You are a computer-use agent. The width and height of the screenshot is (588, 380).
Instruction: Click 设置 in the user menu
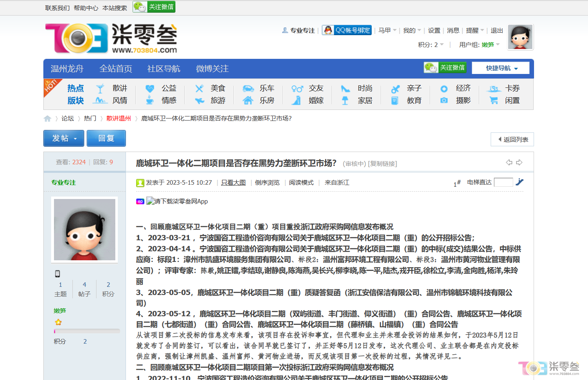point(434,30)
